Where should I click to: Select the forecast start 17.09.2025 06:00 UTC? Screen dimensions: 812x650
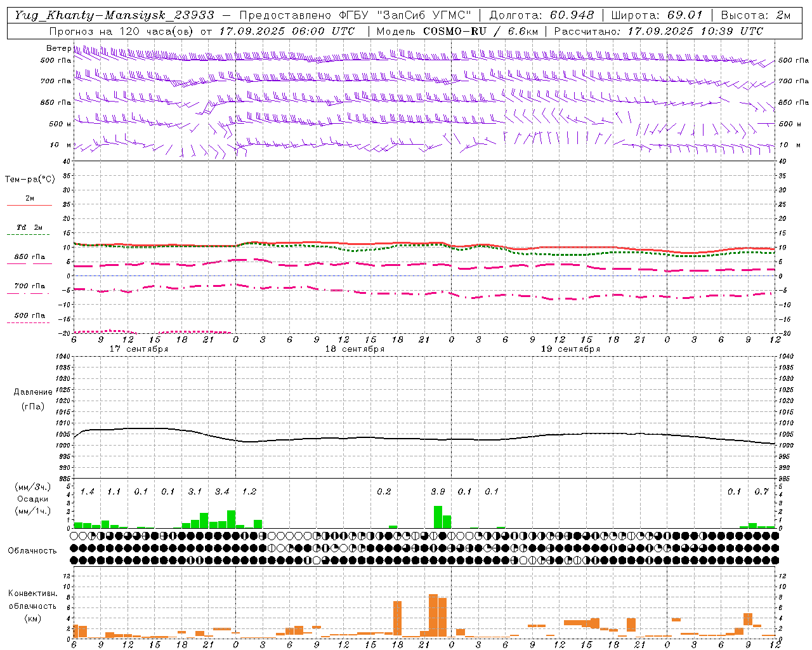point(287,31)
